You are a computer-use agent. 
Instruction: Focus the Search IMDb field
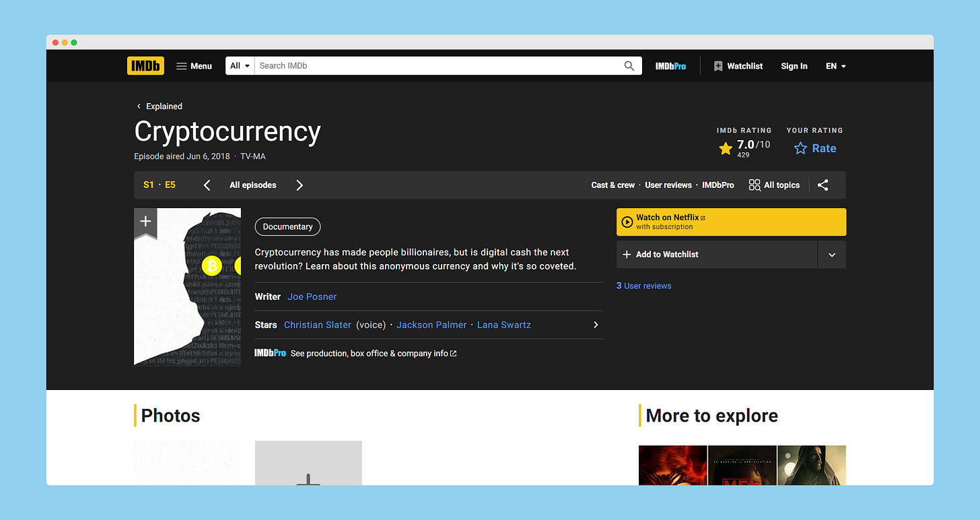(438, 66)
